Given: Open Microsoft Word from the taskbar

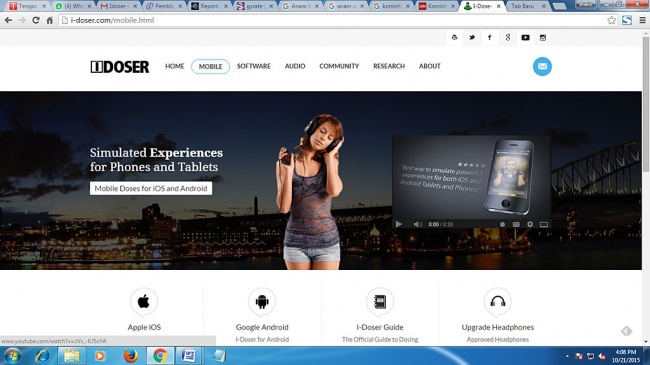Looking at the screenshot, I should [x=189, y=356].
